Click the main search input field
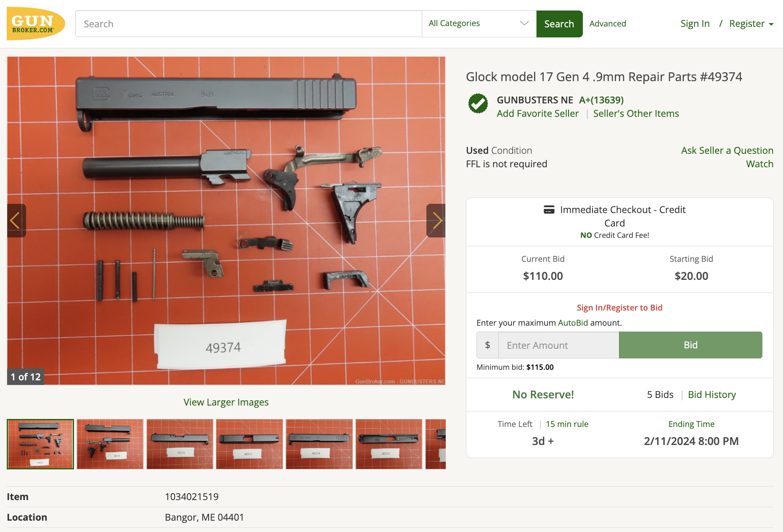This screenshot has height=532, width=783. [249, 24]
